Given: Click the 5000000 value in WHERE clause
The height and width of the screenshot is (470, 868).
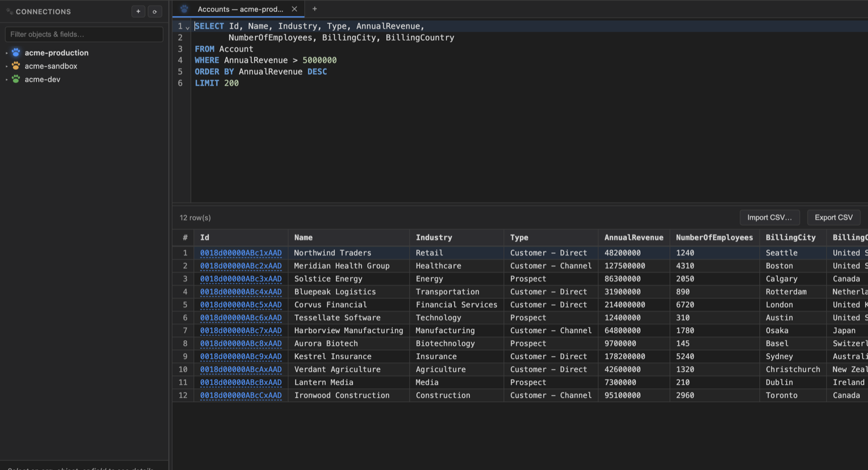Looking at the screenshot, I should pyautogui.click(x=320, y=60).
